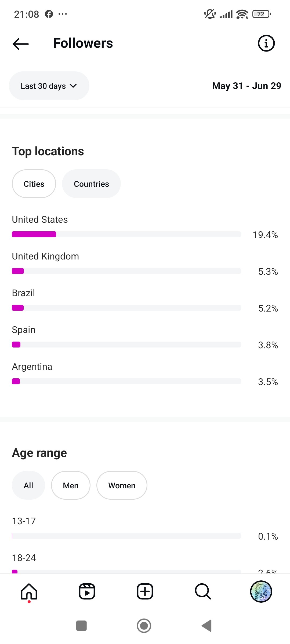Tap the Android recent apps square

tap(81, 626)
